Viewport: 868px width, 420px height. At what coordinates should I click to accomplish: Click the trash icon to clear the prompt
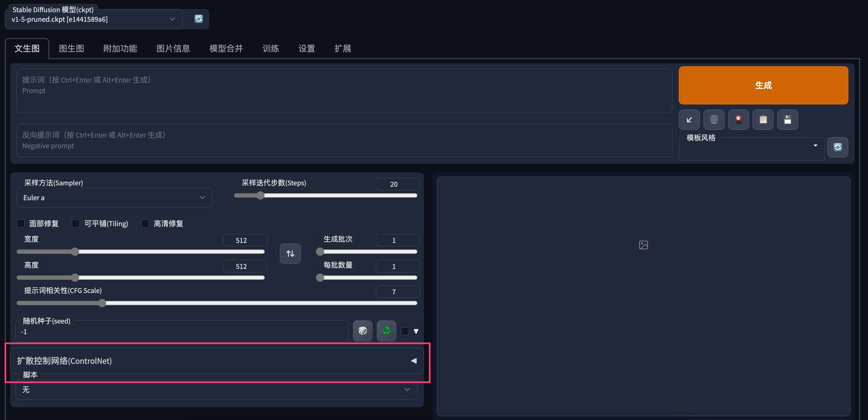(x=714, y=120)
